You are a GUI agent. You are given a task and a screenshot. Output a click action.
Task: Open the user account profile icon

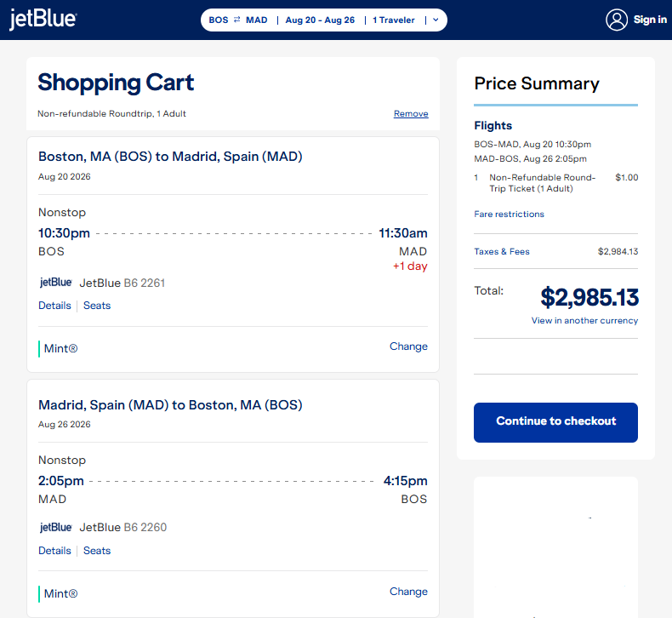click(x=617, y=20)
